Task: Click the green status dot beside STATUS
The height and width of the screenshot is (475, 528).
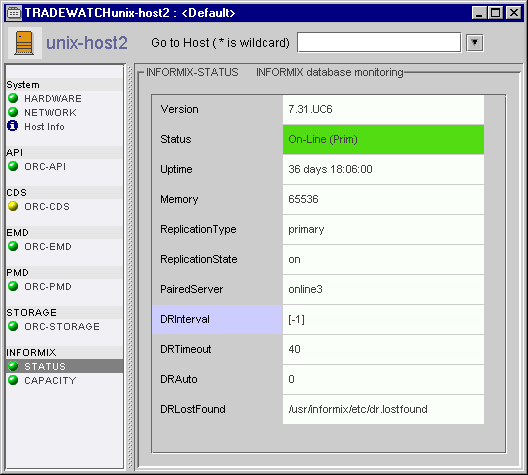Action: [13, 366]
